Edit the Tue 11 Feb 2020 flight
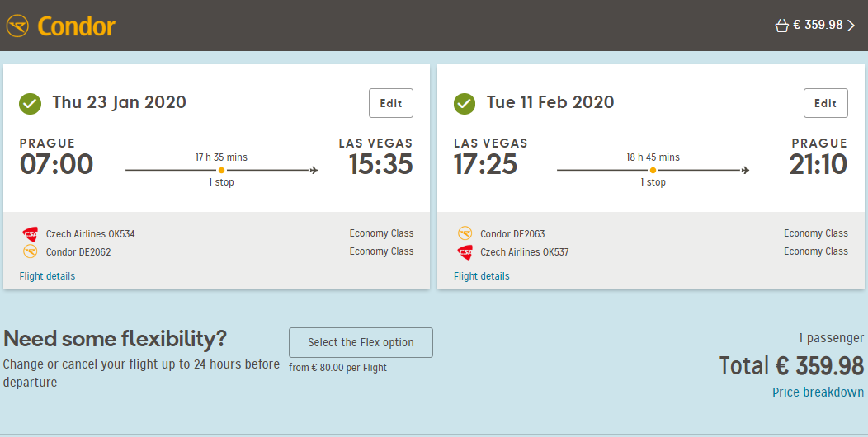Image resolution: width=868 pixels, height=437 pixels. click(825, 103)
